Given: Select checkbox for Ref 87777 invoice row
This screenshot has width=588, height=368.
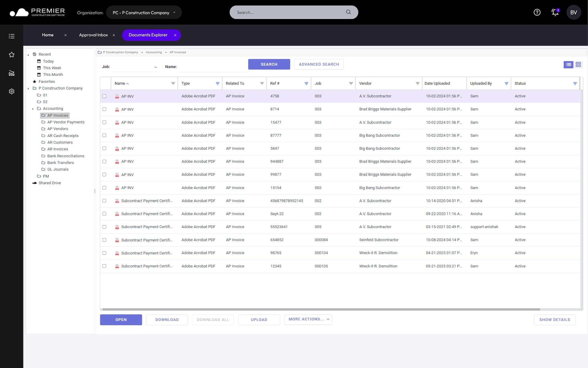Looking at the screenshot, I should (104, 135).
